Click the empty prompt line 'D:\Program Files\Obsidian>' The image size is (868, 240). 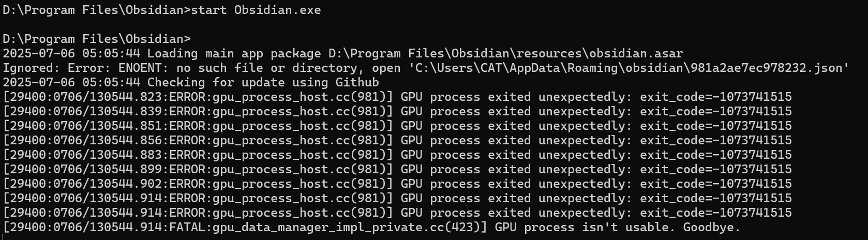pos(97,39)
